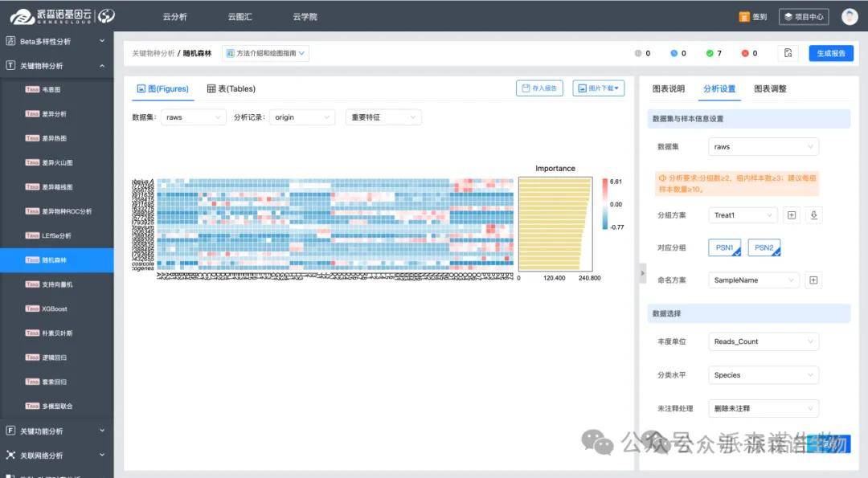Select 支持向量机 in the sidebar
The width and height of the screenshot is (868, 478).
click(57, 284)
